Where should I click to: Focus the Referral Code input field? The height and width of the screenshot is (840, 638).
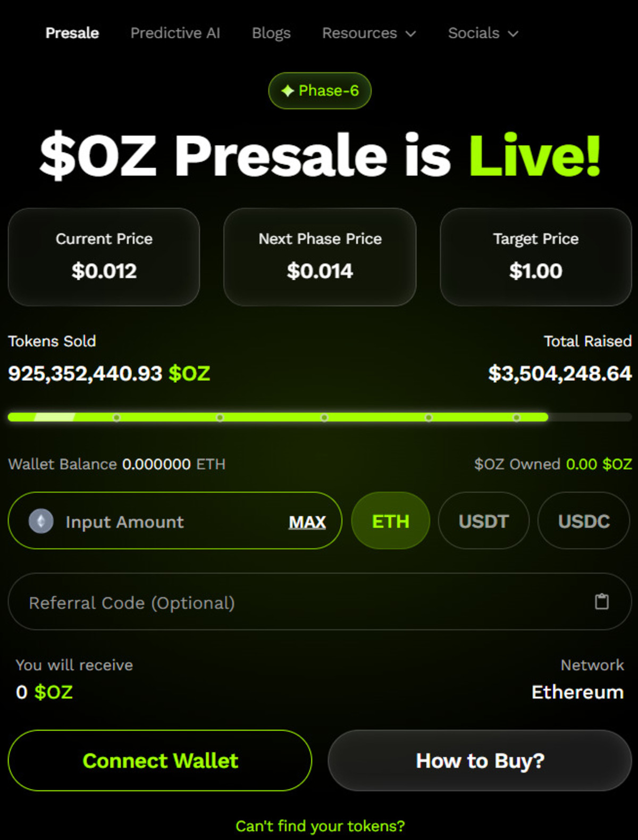(x=298, y=603)
